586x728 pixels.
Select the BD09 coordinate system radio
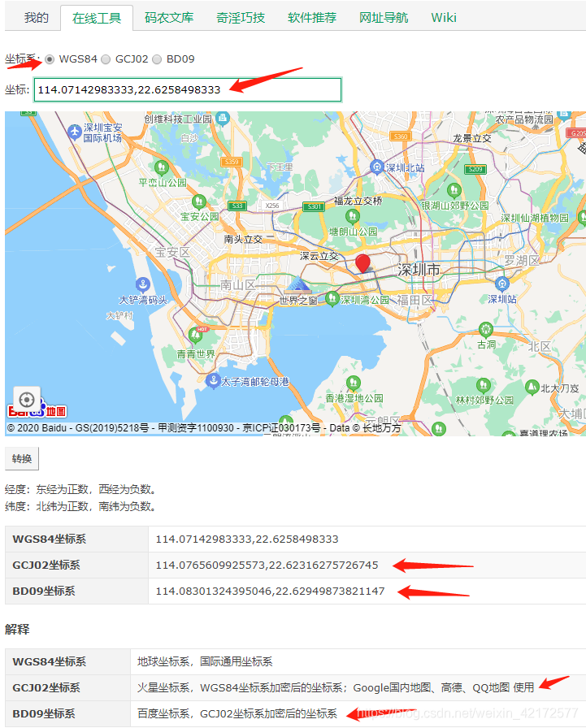(x=157, y=59)
